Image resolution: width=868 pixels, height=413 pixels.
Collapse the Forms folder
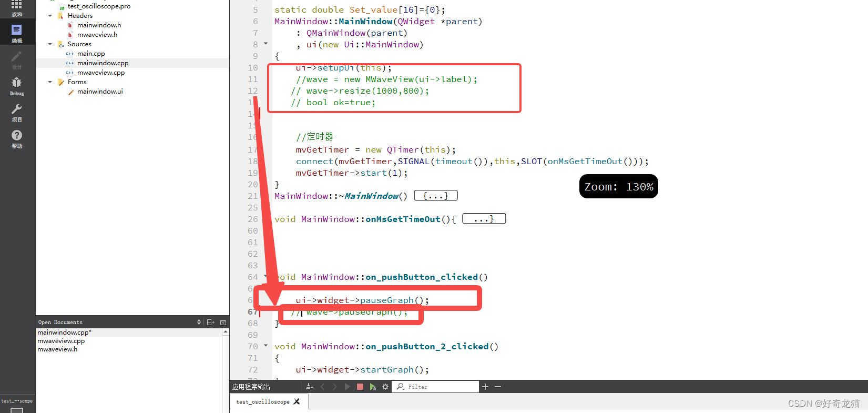50,82
